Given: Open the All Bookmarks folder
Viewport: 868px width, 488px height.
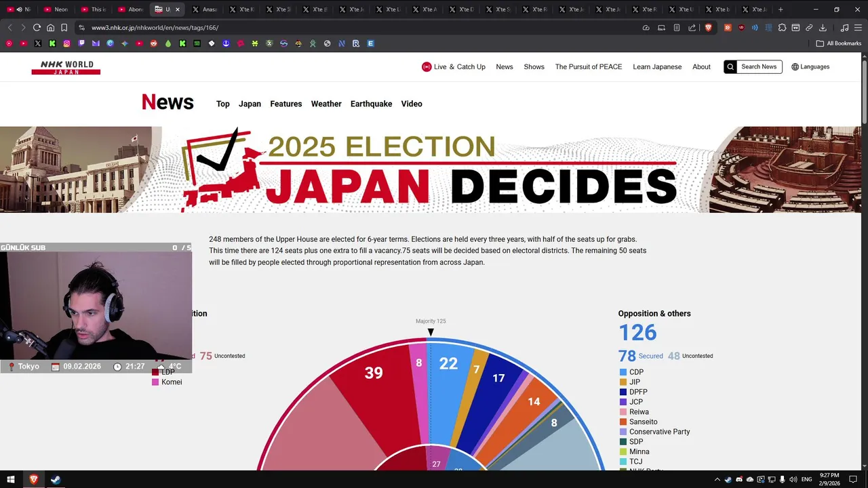Looking at the screenshot, I should tap(839, 43).
